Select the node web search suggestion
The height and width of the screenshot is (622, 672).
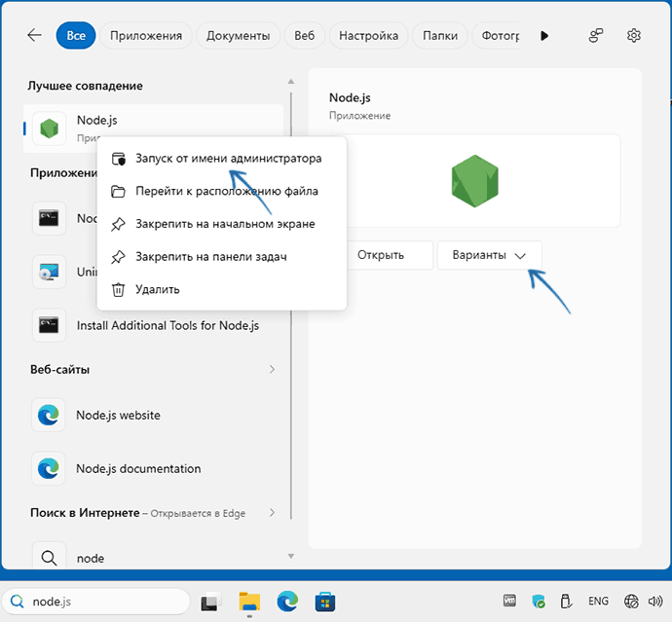[154, 557]
